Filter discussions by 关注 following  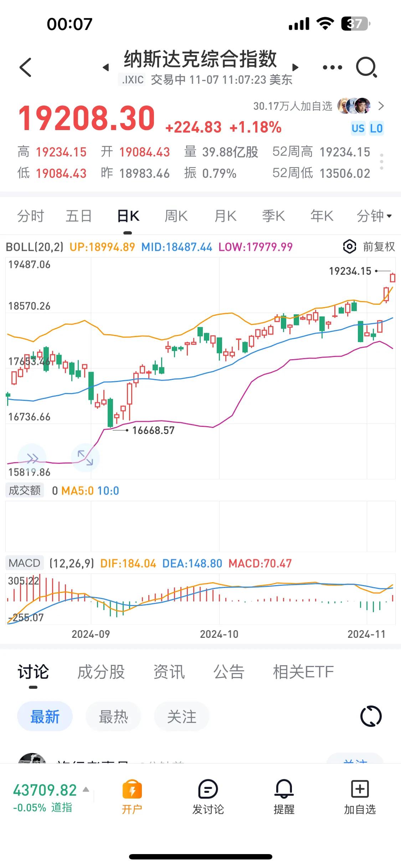coord(182,717)
